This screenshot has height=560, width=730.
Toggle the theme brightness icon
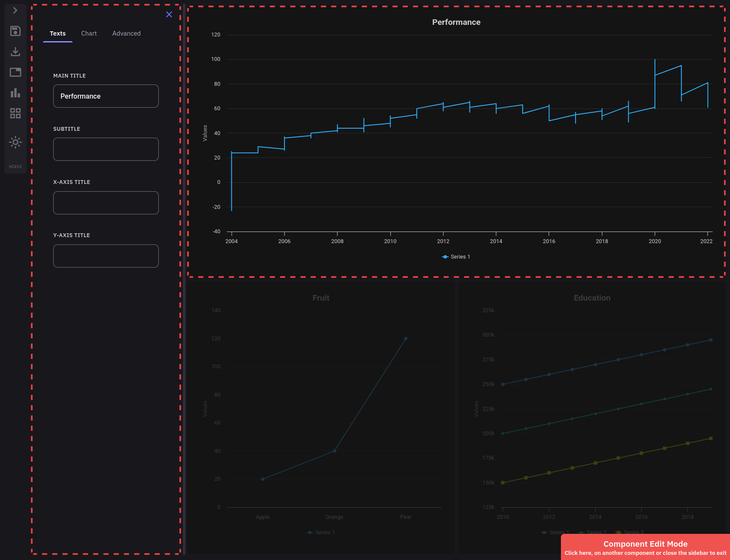[15, 142]
